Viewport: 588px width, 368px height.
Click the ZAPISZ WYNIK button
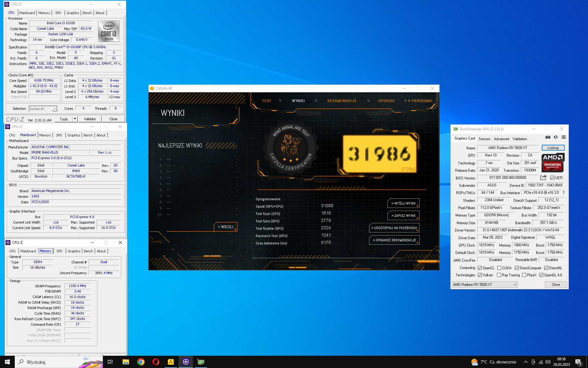pos(403,216)
